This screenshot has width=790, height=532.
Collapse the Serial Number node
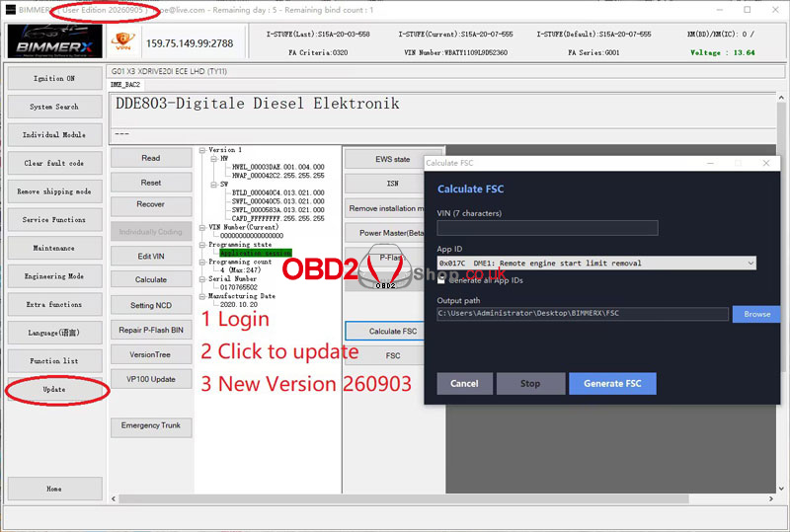pyautogui.click(x=202, y=279)
